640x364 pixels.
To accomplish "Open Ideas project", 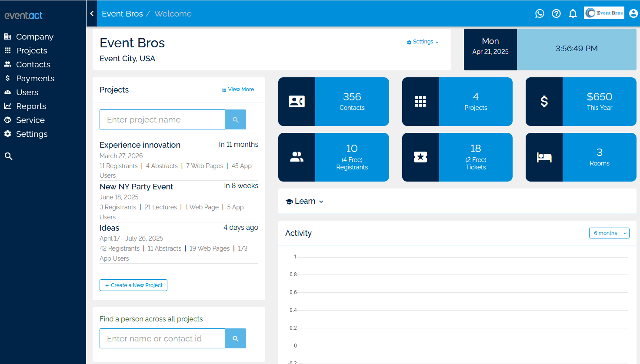I will [x=109, y=228].
